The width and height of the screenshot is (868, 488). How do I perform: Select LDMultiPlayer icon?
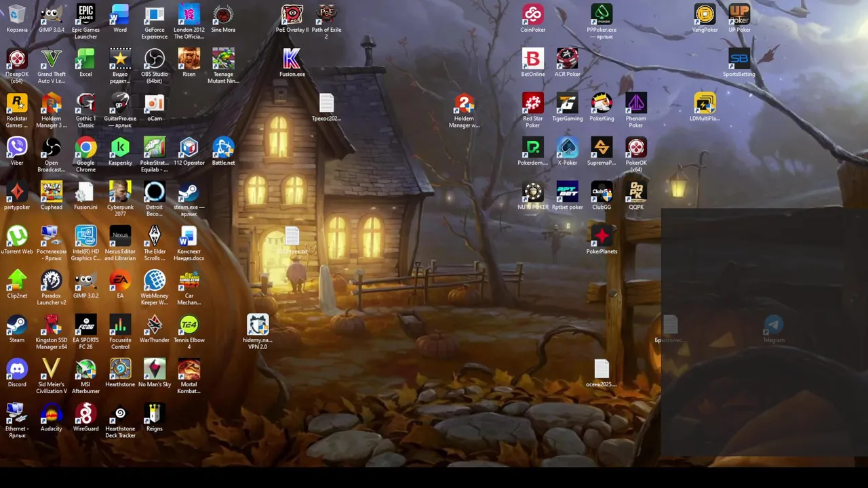pyautogui.click(x=705, y=107)
